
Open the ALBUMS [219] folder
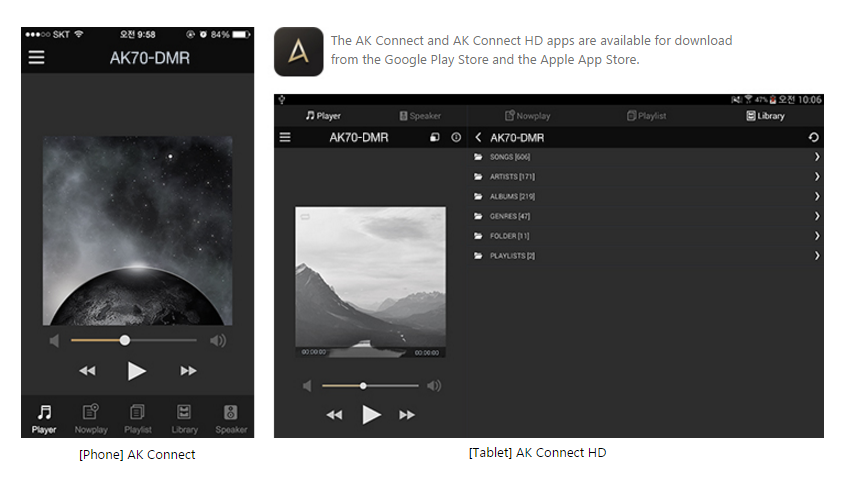[x=512, y=196]
